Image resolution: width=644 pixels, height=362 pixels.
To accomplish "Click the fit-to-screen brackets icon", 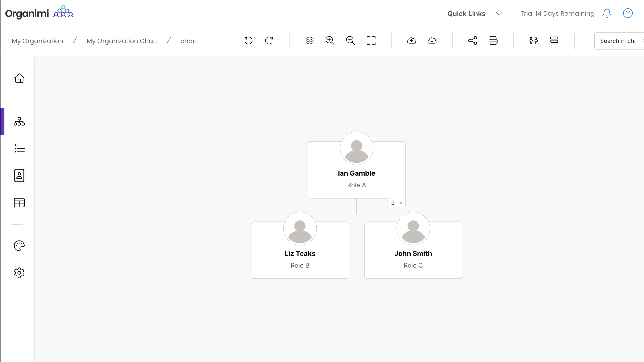I will point(371,40).
